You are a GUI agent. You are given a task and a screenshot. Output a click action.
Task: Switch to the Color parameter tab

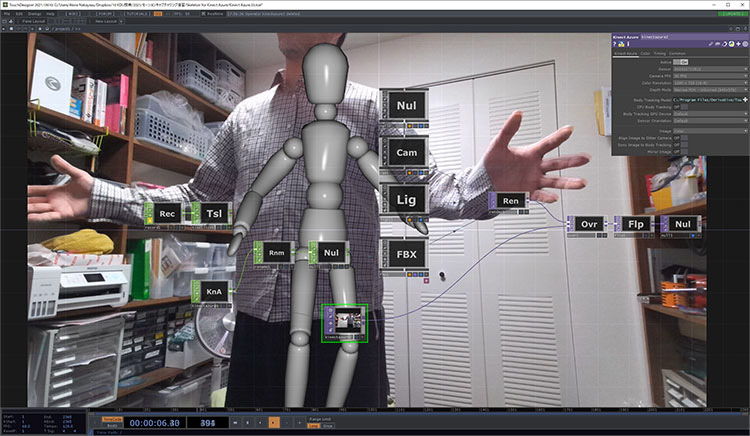tap(645, 54)
